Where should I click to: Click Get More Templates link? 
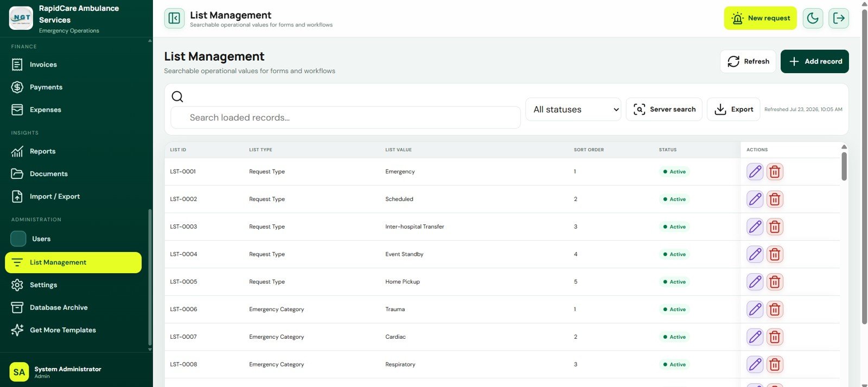coord(73,330)
